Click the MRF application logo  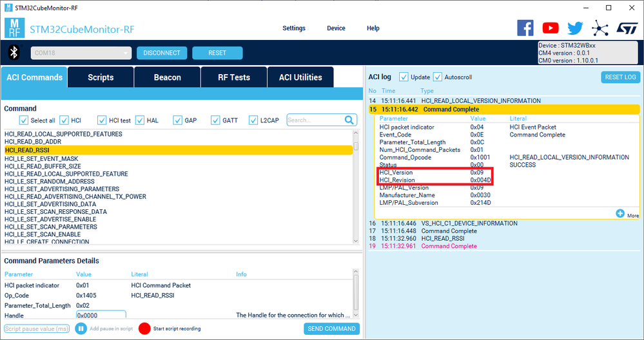tap(14, 28)
